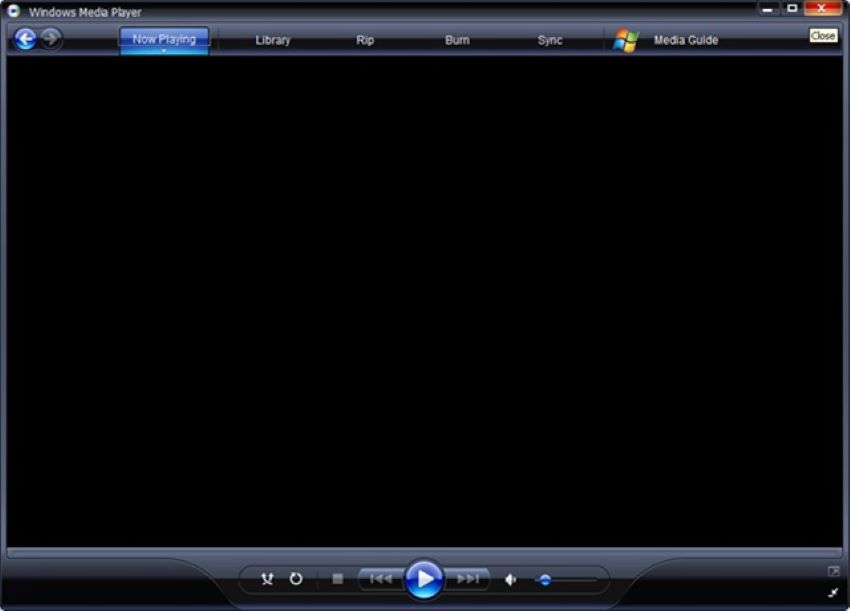Click the Windows logo beside Media Guide
The width and height of the screenshot is (850, 611).
tap(626, 41)
